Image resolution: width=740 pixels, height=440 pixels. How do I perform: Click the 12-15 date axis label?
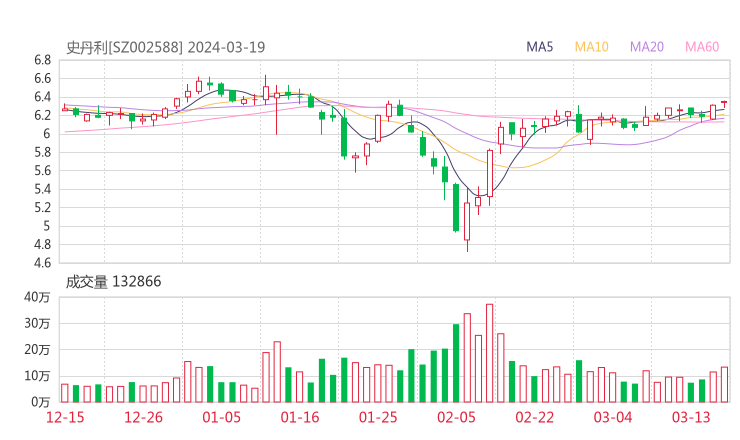point(65,417)
